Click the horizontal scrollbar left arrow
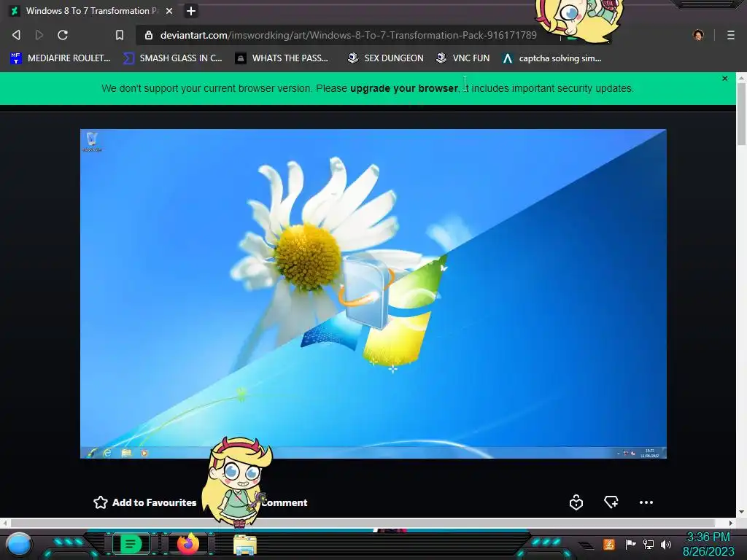The width and height of the screenshot is (747, 560). (5, 523)
